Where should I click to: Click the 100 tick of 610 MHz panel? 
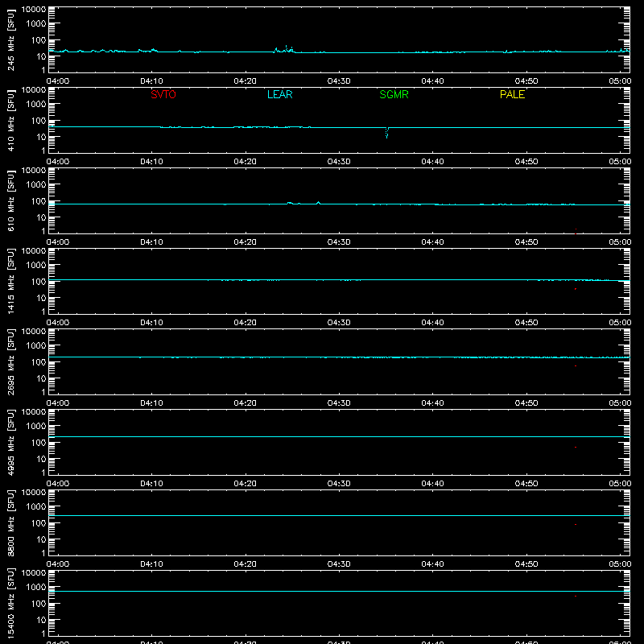(x=39, y=201)
